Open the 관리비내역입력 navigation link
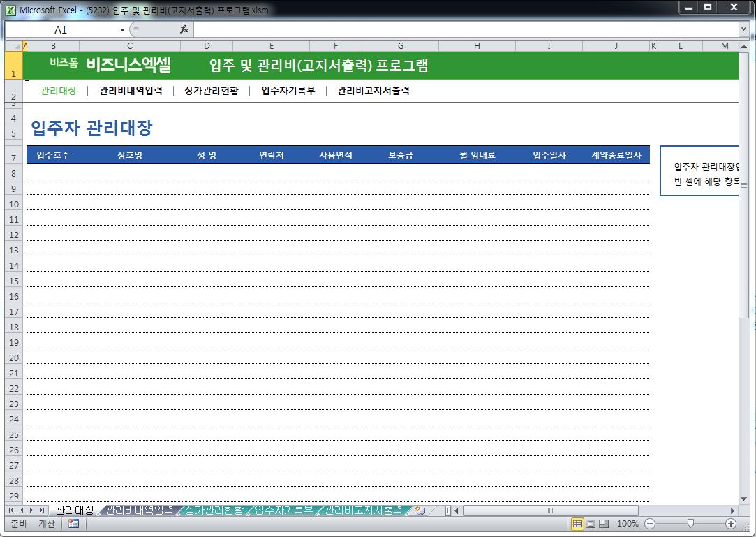The height and width of the screenshot is (537, 756). 131,91
